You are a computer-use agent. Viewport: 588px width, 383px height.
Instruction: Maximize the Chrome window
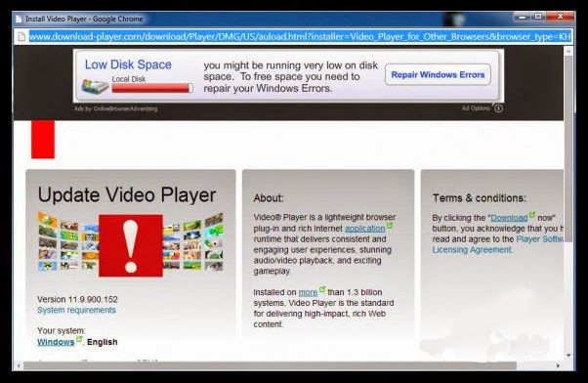(538, 17)
